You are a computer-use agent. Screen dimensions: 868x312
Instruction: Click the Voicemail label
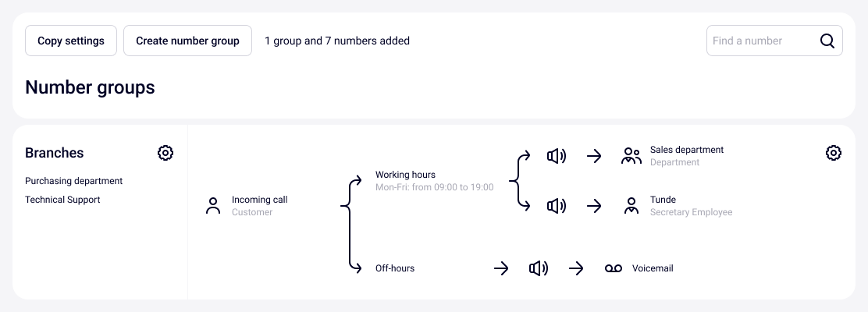tap(652, 268)
